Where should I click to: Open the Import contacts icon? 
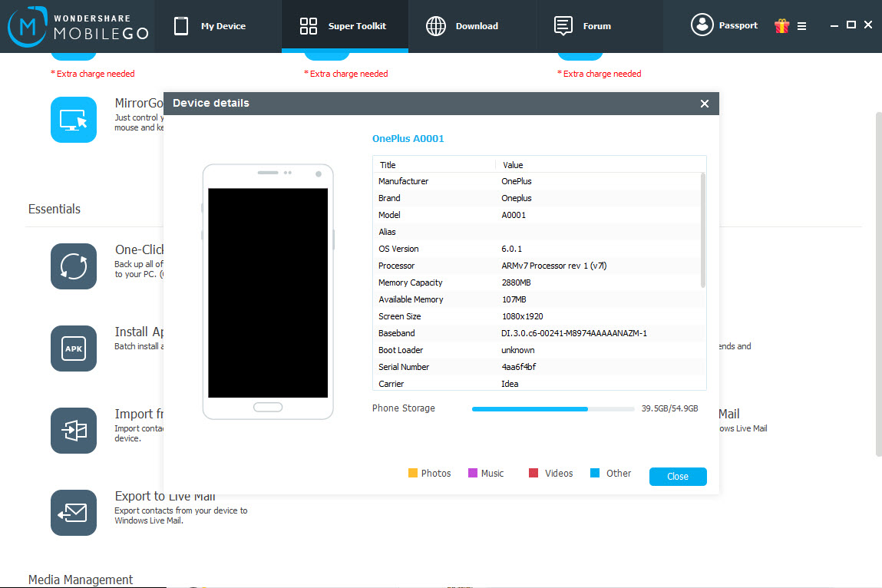(x=74, y=431)
